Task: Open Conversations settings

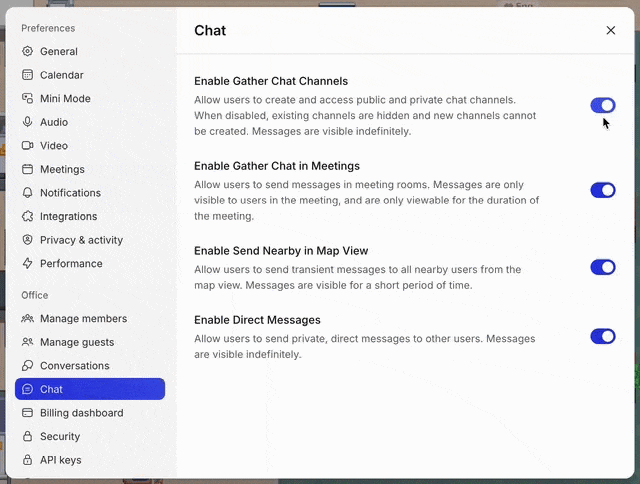Action: [90, 366]
